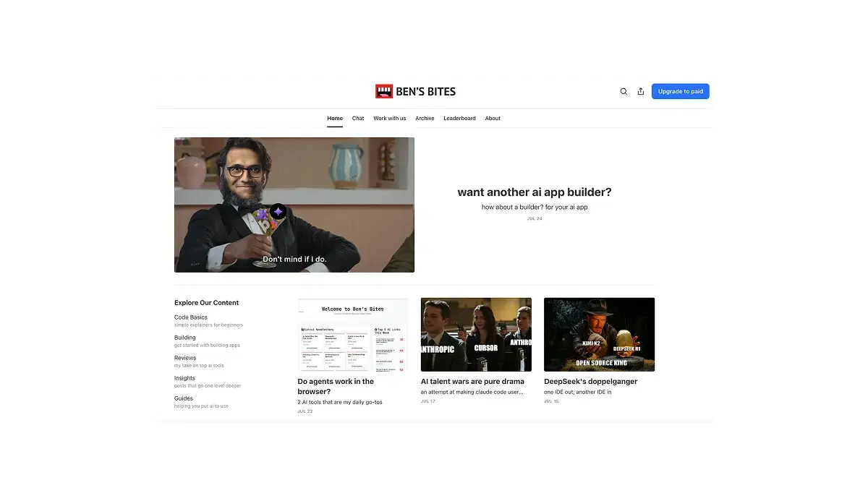Open Guides content section
The image size is (868, 488).
click(x=184, y=398)
